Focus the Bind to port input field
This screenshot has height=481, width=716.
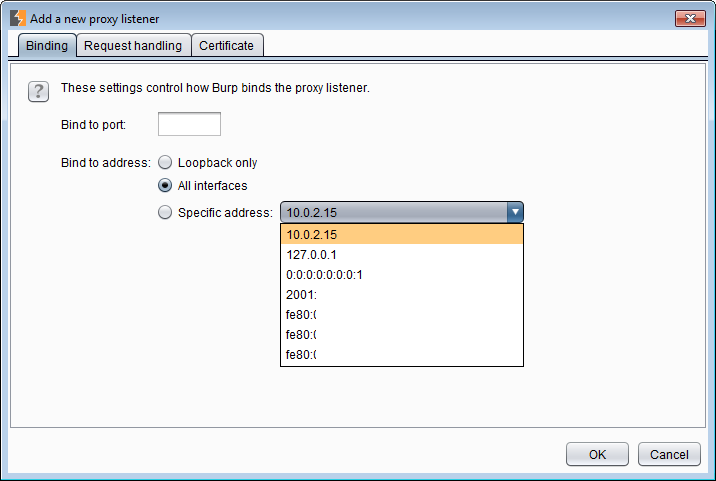(x=189, y=124)
